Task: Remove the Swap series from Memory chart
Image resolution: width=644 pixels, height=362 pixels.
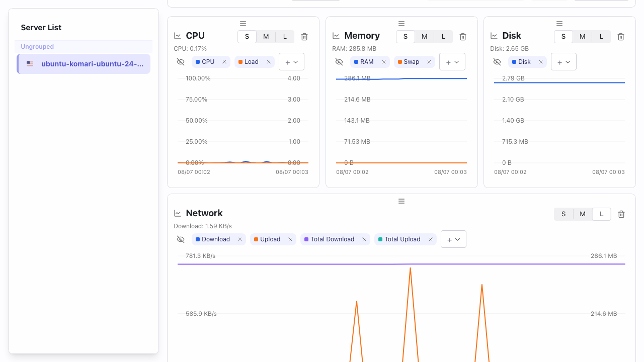Action: [429, 62]
